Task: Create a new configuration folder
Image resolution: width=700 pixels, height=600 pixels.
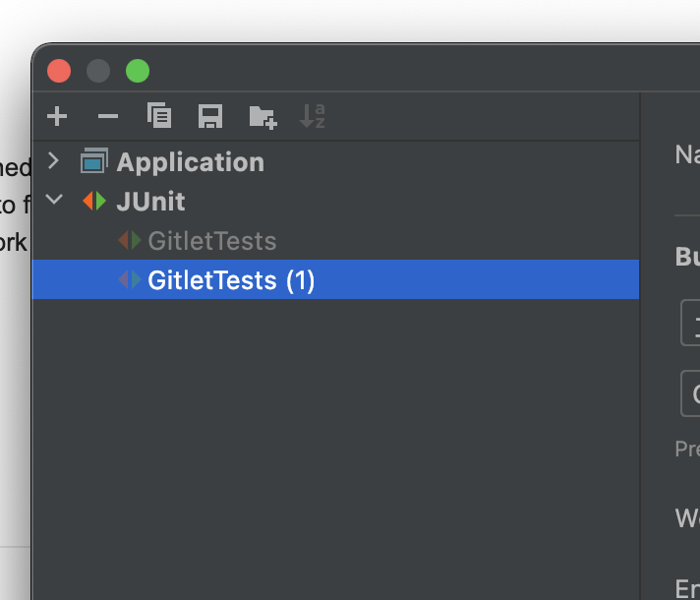Action: pos(262,117)
